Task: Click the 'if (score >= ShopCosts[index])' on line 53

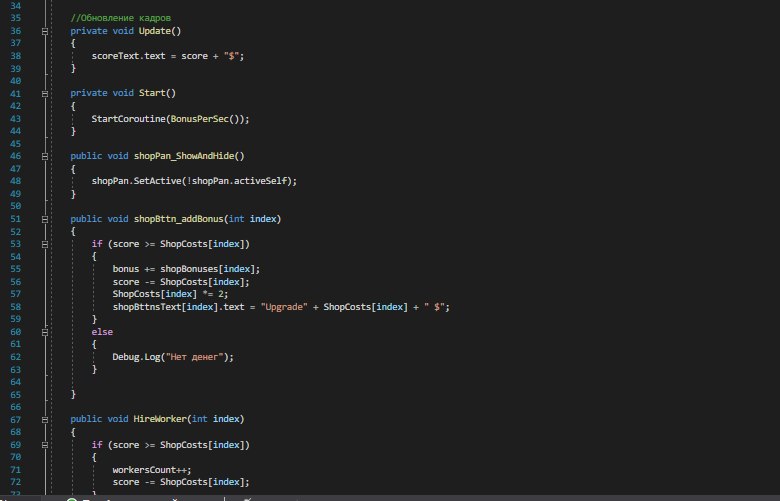Action: (x=170, y=244)
